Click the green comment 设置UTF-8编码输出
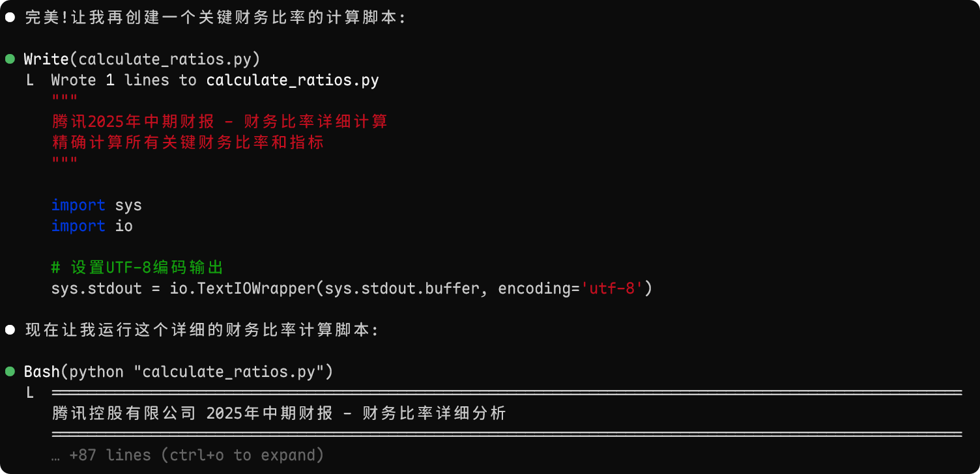Image resolution: width=980 pixels, height=474 pixels. 137,268
